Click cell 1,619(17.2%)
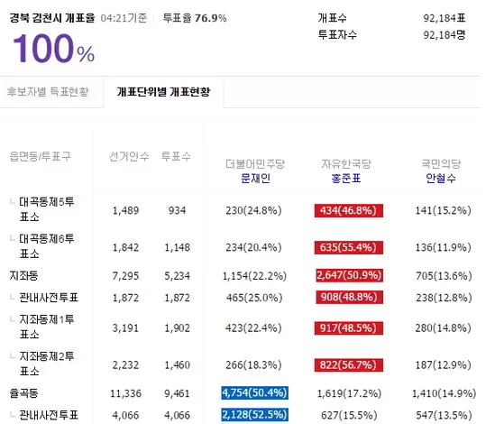Viewport: 504px width, 424px height. click(350, 393)
